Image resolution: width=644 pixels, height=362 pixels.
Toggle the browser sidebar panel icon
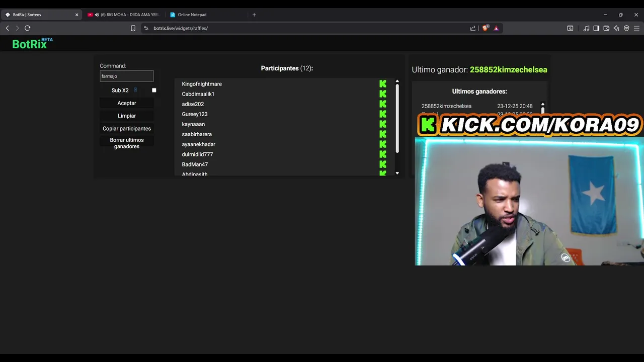tap(596, 28)
